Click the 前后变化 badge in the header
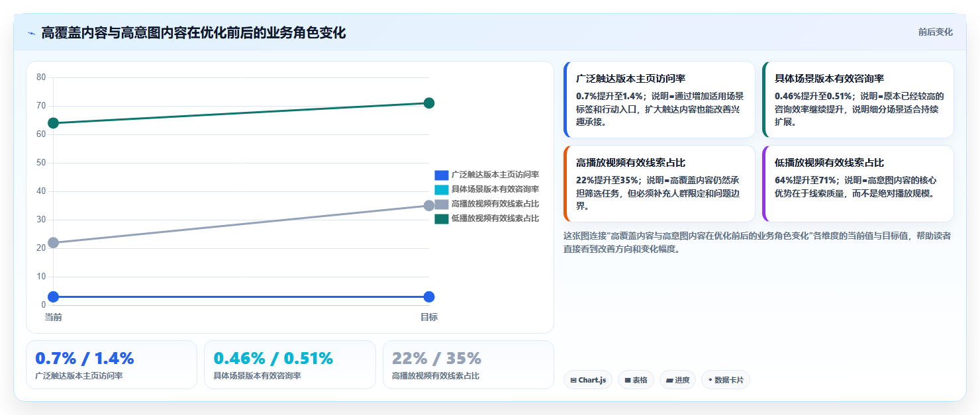The width and height of the screenshot is (980, 415). tap(935, 32)
